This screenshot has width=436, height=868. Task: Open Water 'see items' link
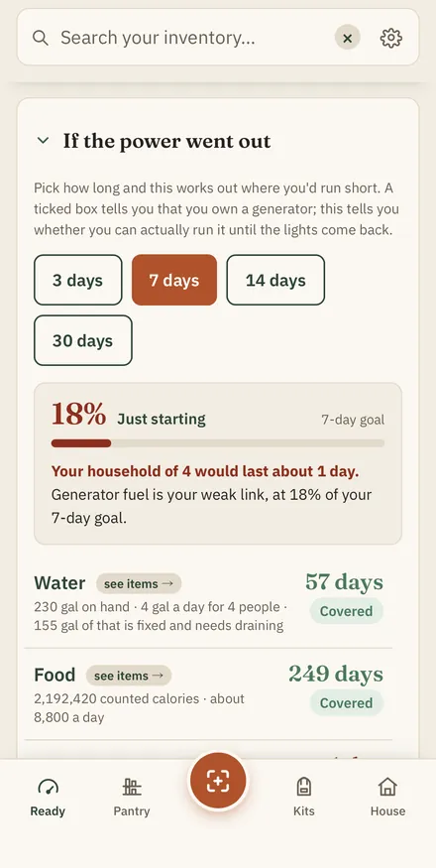139,583
